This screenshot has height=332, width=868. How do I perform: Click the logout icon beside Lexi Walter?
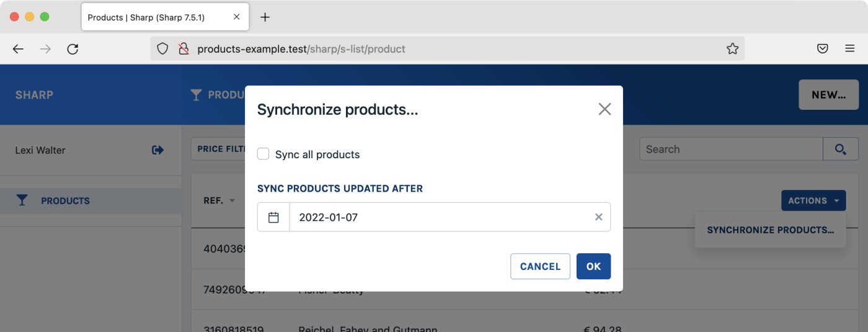[157, 150]
